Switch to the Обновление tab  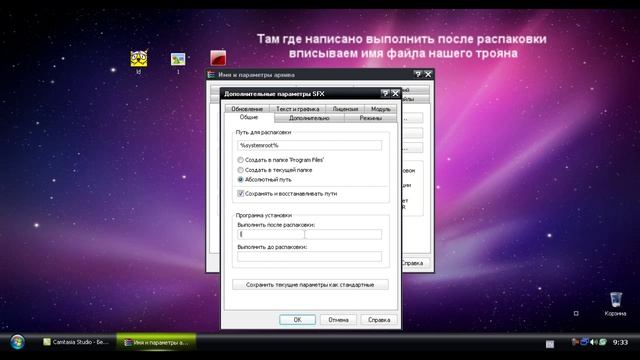point(247,109)
